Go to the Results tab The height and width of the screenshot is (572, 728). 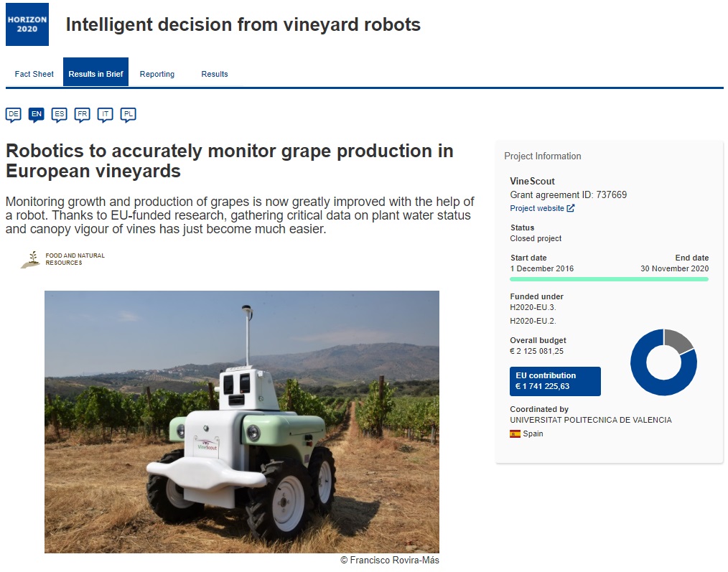[x=215, y=74]
